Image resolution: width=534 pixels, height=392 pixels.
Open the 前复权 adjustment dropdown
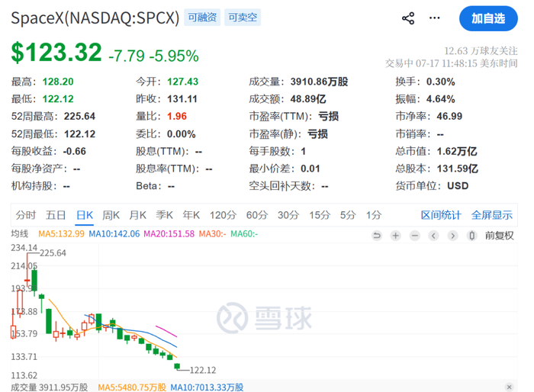tap(499, 236)
